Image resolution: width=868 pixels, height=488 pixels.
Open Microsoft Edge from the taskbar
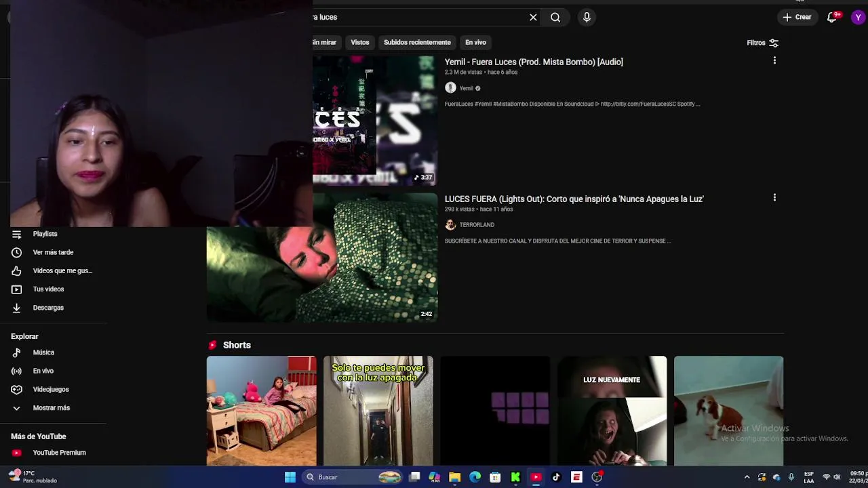[475, 477]
